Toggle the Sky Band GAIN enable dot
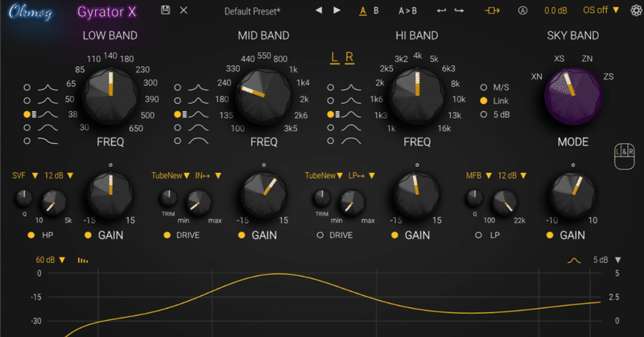 click(x=550, y=235)
